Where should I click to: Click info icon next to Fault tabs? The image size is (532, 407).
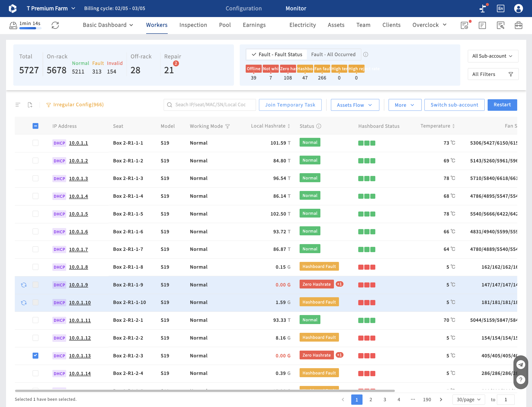(x=366, y=54)
